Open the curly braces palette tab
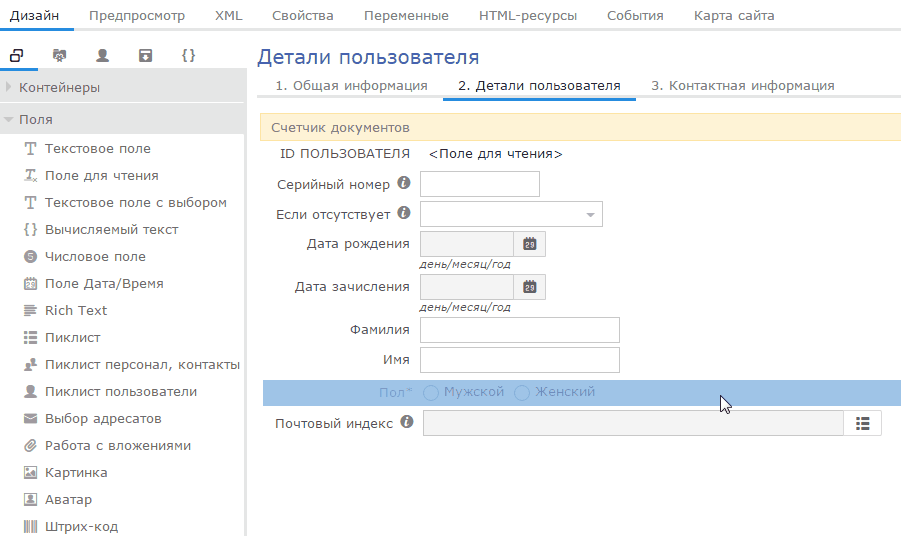The width and height of the screenshot is (901, 536). point(188,56)
